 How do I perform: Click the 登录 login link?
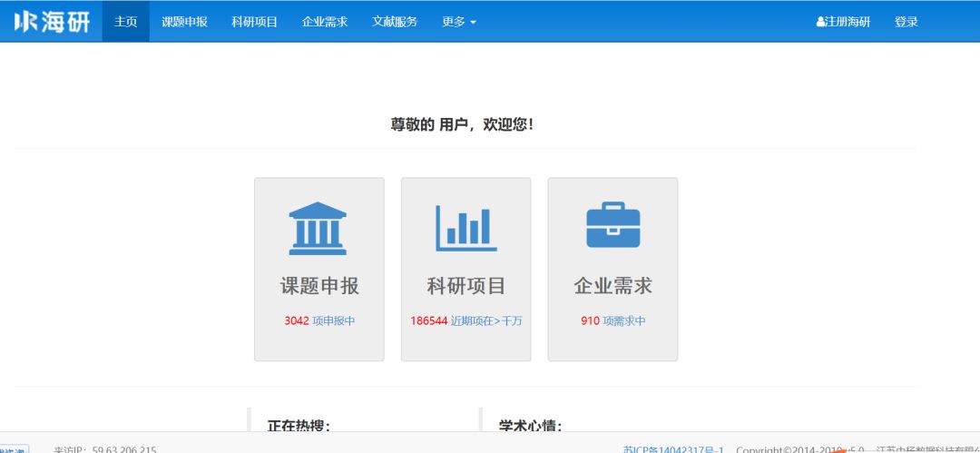pos(906,22)
